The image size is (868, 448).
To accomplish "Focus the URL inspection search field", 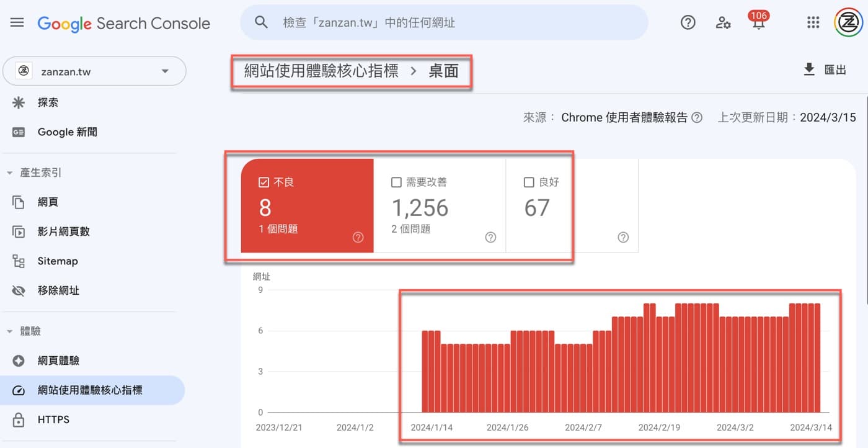I will (444, 22).
